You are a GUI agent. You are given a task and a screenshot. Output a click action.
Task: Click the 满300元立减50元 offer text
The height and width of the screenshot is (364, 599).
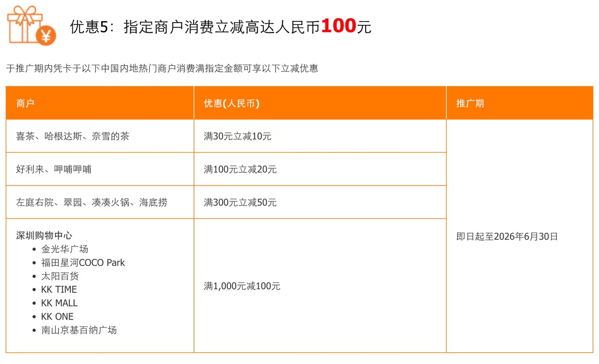click(240, 202)
